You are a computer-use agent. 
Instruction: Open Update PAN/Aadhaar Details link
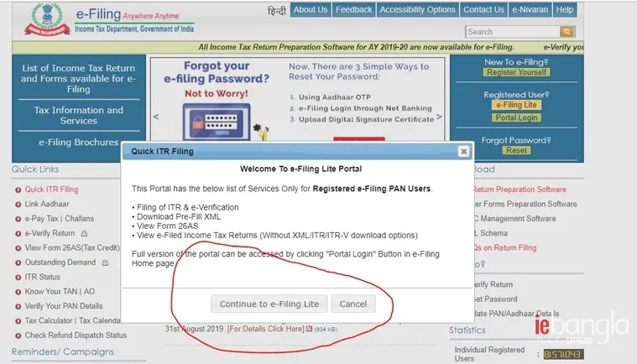click(x=516, y=314)
